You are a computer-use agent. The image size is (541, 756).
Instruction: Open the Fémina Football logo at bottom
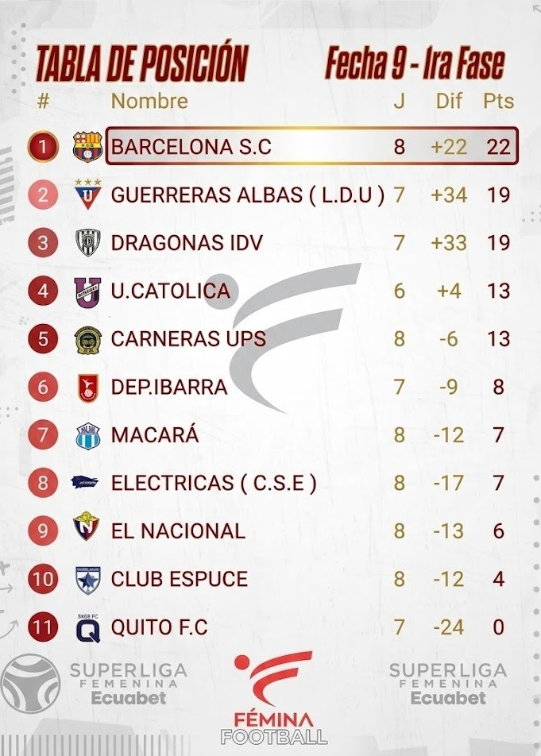(274, 698)
